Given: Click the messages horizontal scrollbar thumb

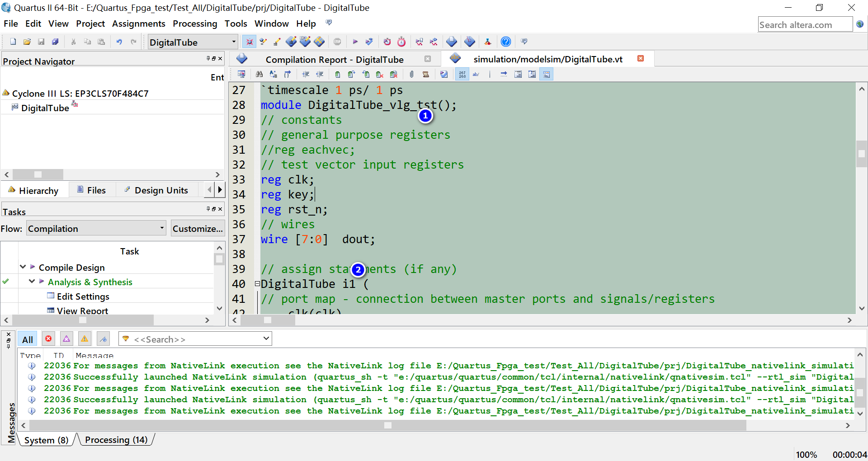Looking at the screenshot, I should [388, 425].
